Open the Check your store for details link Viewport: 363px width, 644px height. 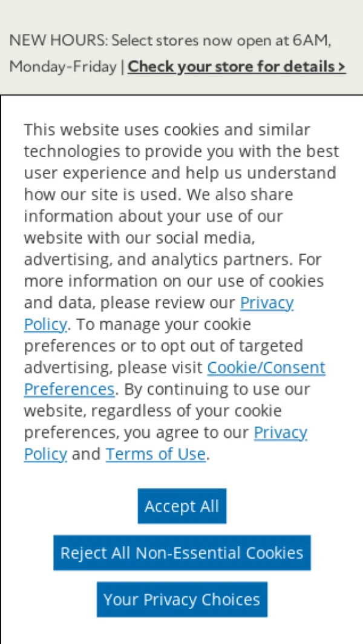(232, 66)
